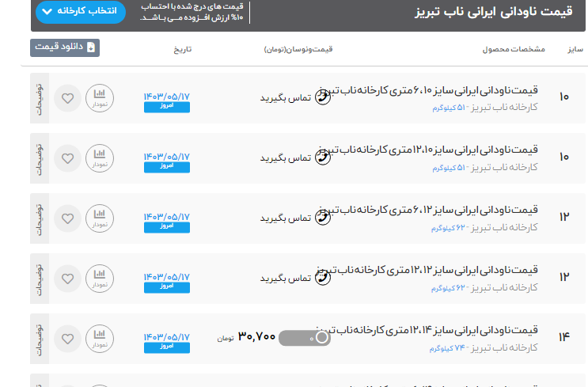This screenshot has height=387, width=588.
Task: Open the انتخاب کارخانه factory dropdown
Action: (x=81, y=12)
